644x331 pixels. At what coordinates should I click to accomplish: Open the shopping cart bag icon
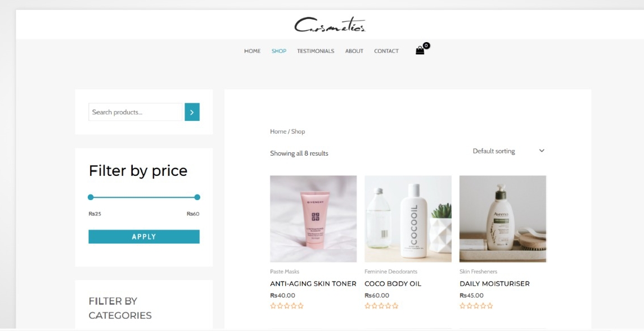420,51
